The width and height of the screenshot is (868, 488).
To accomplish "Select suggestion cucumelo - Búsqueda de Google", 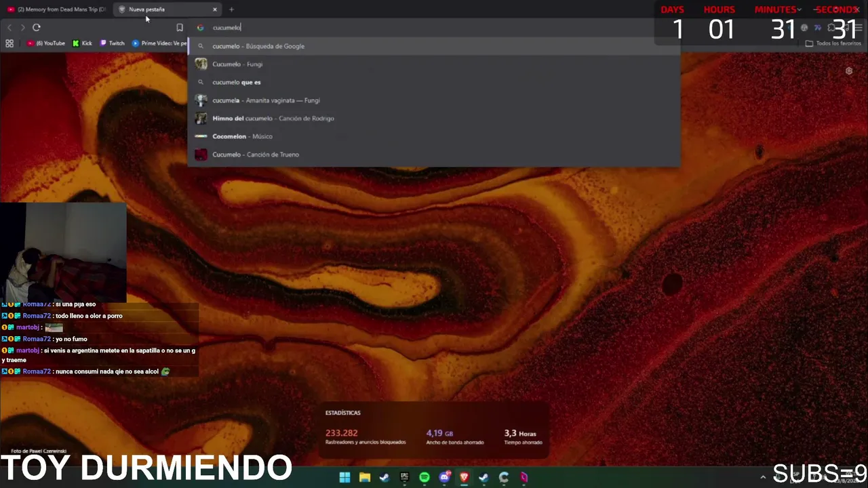I will coord(434,46).
